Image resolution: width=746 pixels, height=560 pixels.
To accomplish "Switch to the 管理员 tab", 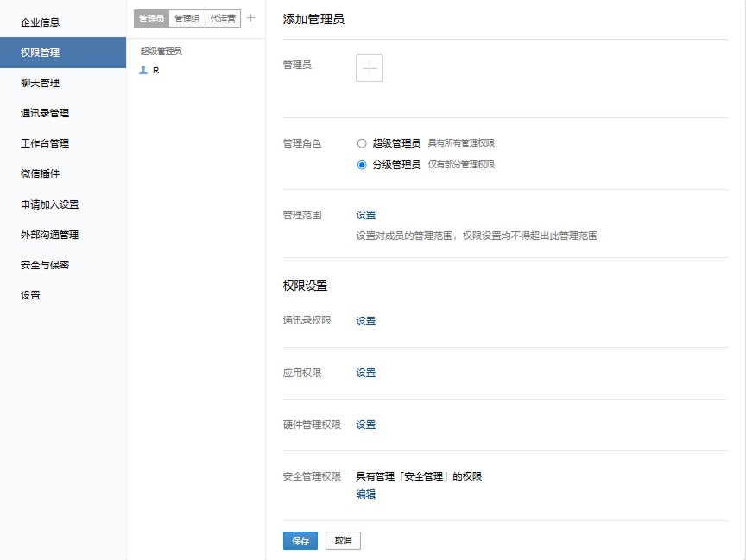I will 151,18.
